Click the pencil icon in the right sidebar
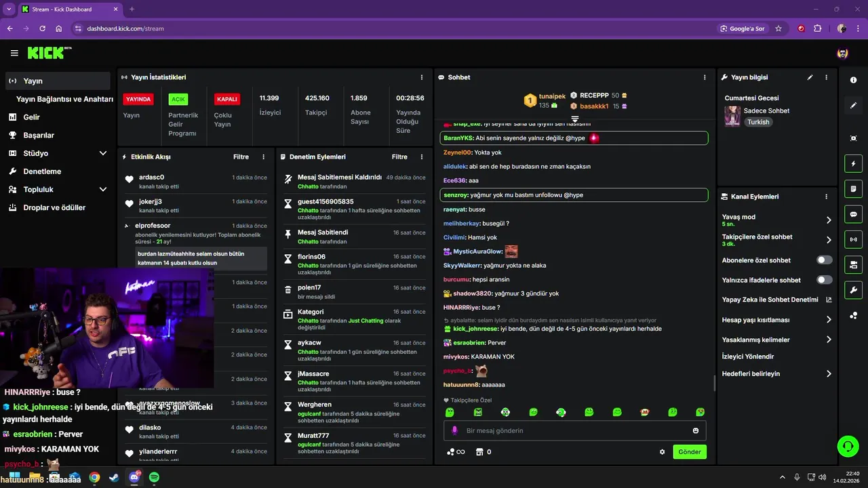Screen dimensions: 868x488 click(x=853, y=106)
